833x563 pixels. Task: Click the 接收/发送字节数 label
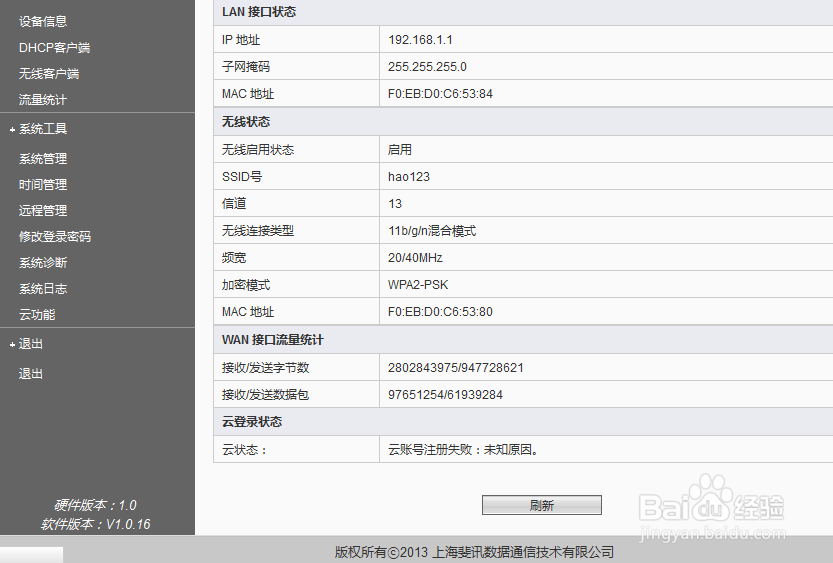coord(265,368)
